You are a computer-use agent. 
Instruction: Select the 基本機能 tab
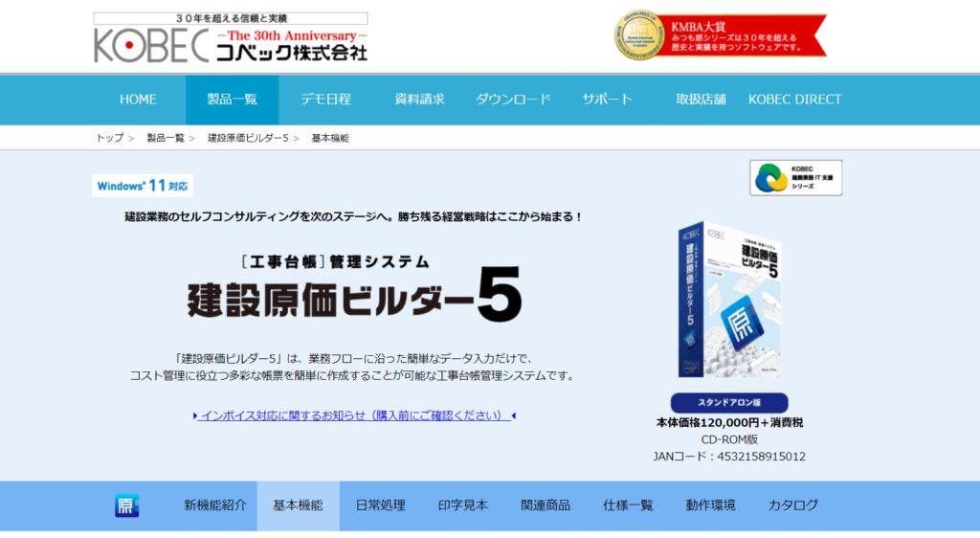[299, 505]
